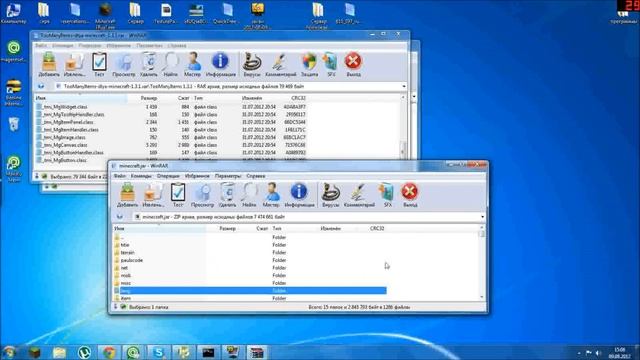Click Find (Найти) in the minecraft.jar window toolbar
This screenshot has height=360, width=640.
[x=249, y=195]
